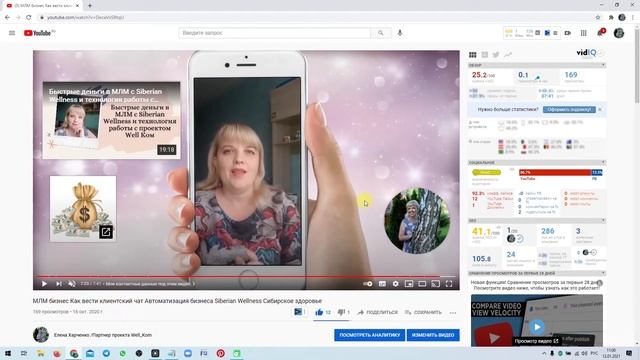Viewport: 640px width, 360px height.
Task: Skip to the next video
Action: 59,284
